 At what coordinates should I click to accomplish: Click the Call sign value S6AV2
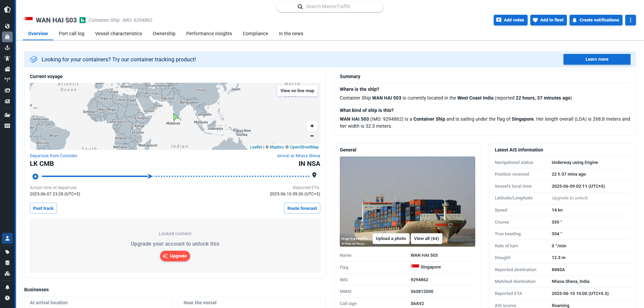[417, 304]
